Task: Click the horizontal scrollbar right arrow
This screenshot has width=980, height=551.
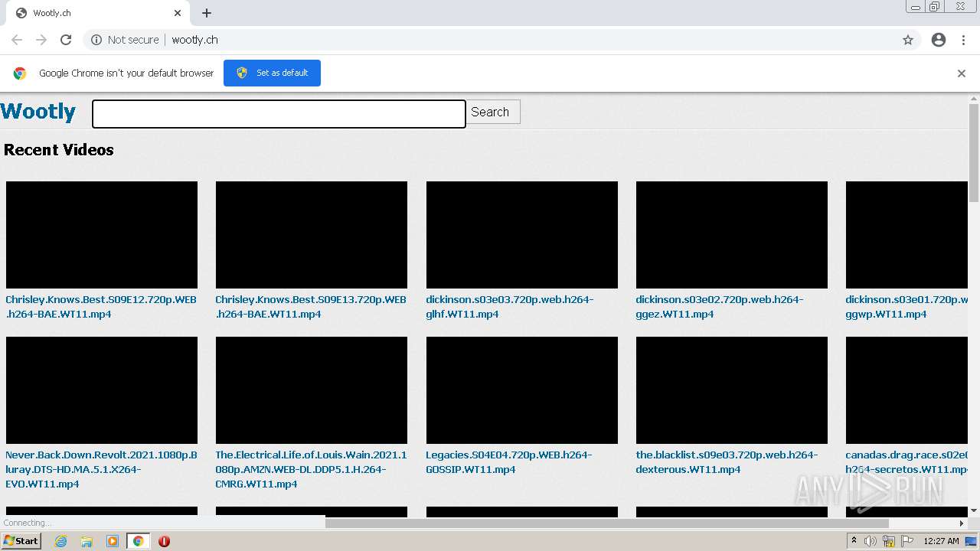Action: (x=962, y=523)
